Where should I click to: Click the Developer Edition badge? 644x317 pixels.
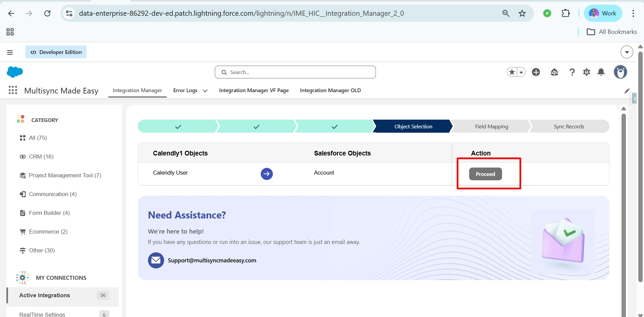56,52
